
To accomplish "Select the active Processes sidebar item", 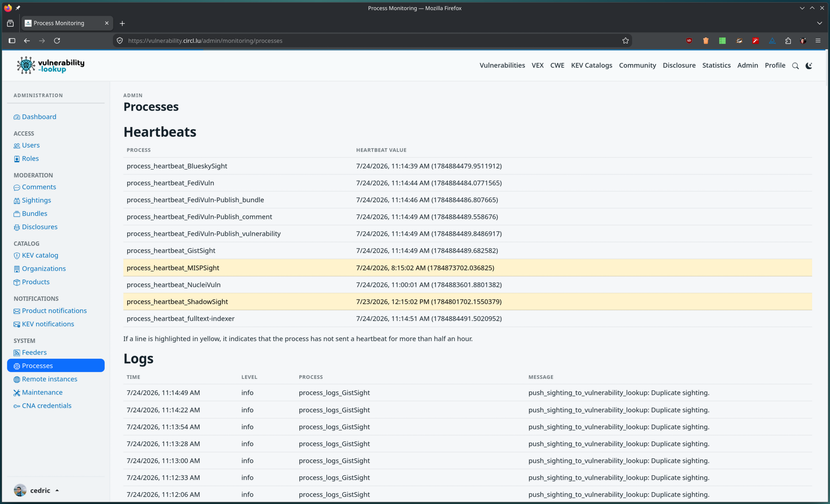I will click(56, 365).
